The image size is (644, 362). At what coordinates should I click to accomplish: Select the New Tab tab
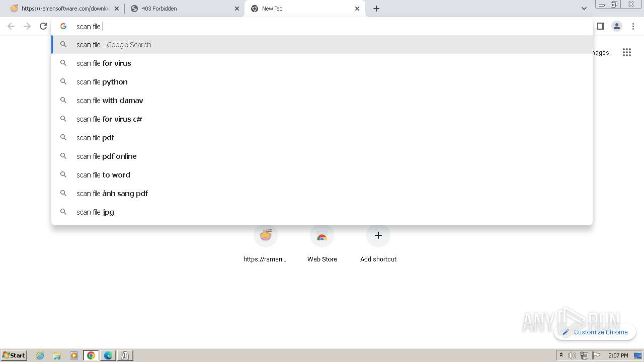coord(304,9)
